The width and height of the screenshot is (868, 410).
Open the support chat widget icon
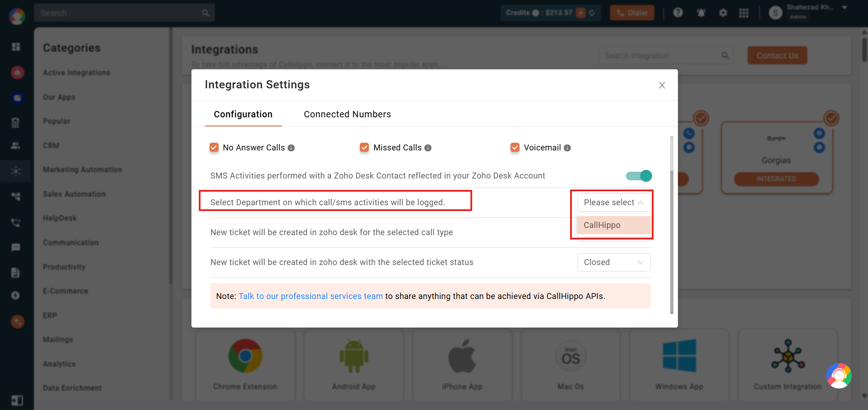839,376
